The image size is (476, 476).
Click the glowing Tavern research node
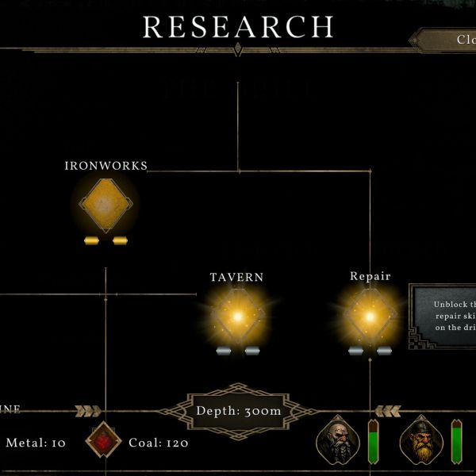236,316
